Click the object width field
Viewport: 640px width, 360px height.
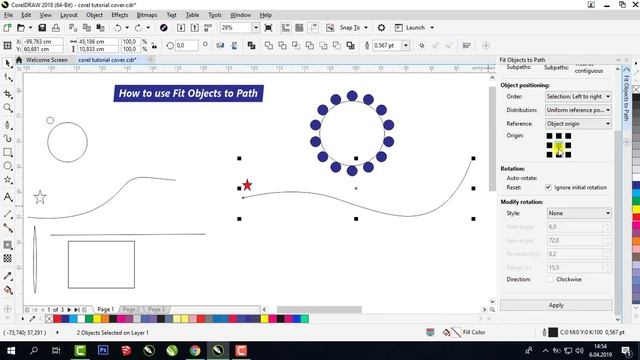[x=98, y=42]
